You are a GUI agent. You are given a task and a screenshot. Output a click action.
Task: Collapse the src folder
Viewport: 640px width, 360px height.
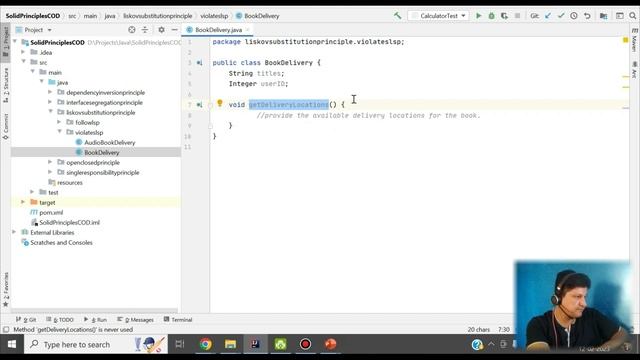coord(24,62)
